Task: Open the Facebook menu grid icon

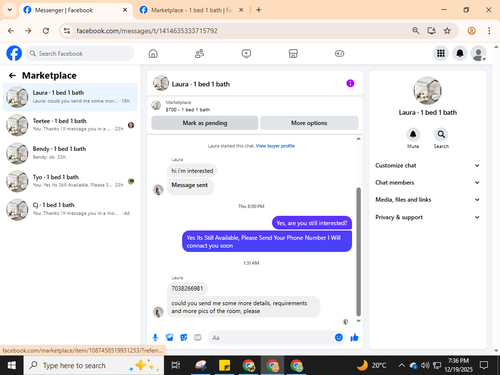Action: click(441, 53)
